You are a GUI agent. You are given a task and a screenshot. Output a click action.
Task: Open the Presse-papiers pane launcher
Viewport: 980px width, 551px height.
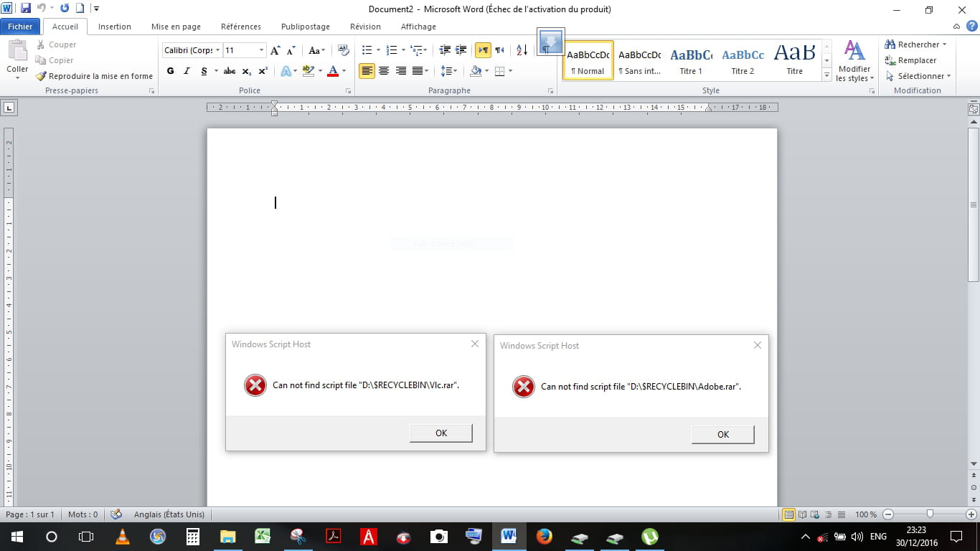click(x=151, y=91)
